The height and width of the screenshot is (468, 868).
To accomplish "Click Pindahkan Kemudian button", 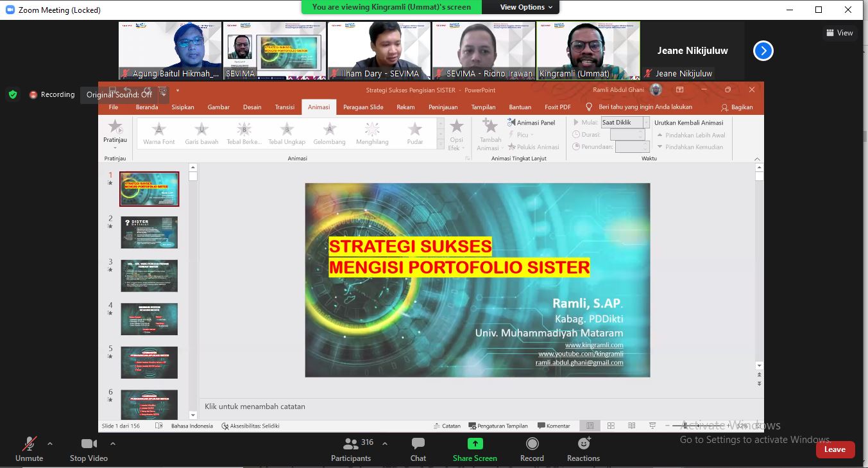I will (x=690, y=147).
